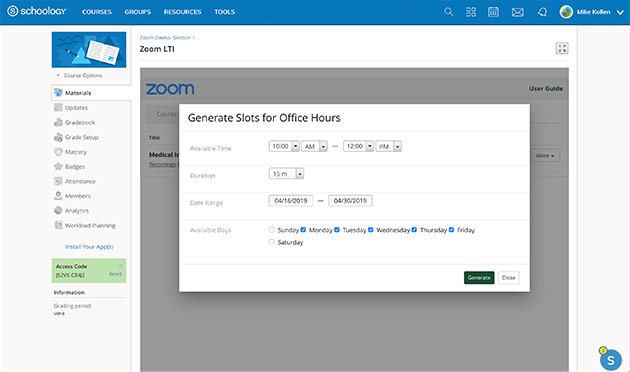Click the start date field 04/16/2019

(291, 201)
